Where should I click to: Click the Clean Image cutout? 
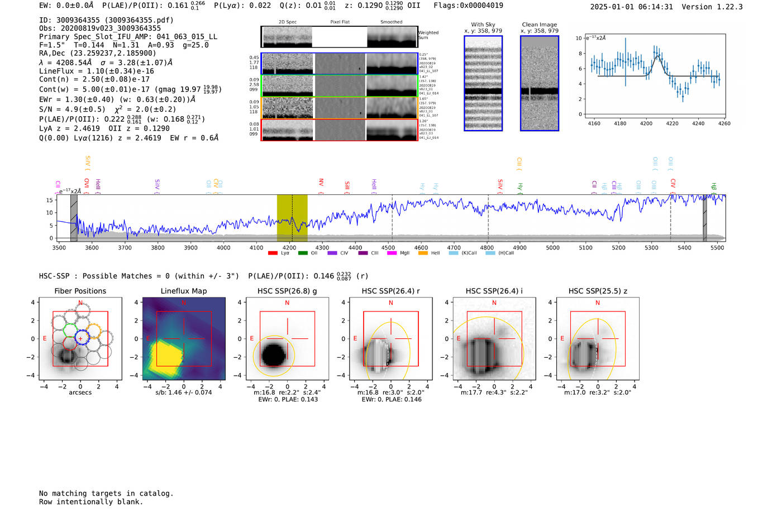click(540, 83)
